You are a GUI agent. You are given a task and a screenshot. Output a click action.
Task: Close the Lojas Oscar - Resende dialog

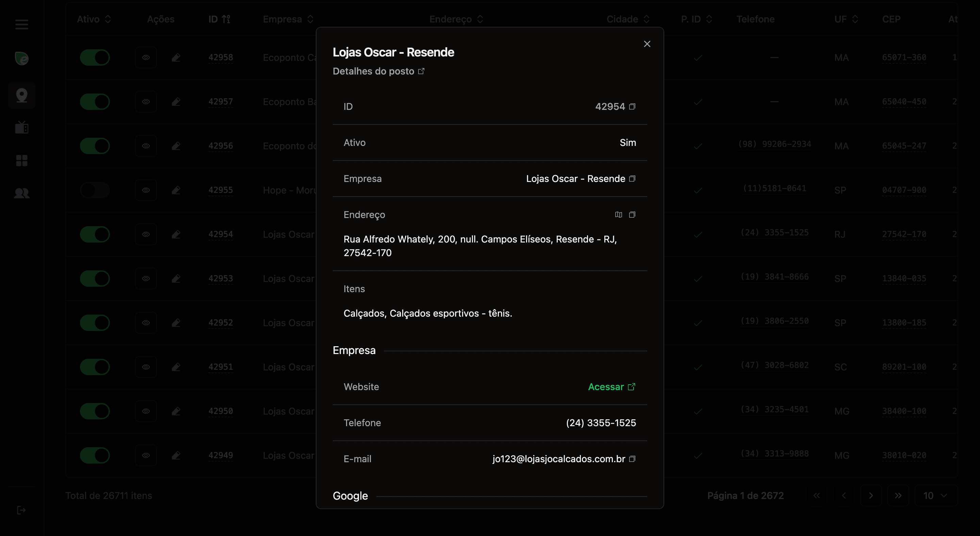(x=647, y=44)
